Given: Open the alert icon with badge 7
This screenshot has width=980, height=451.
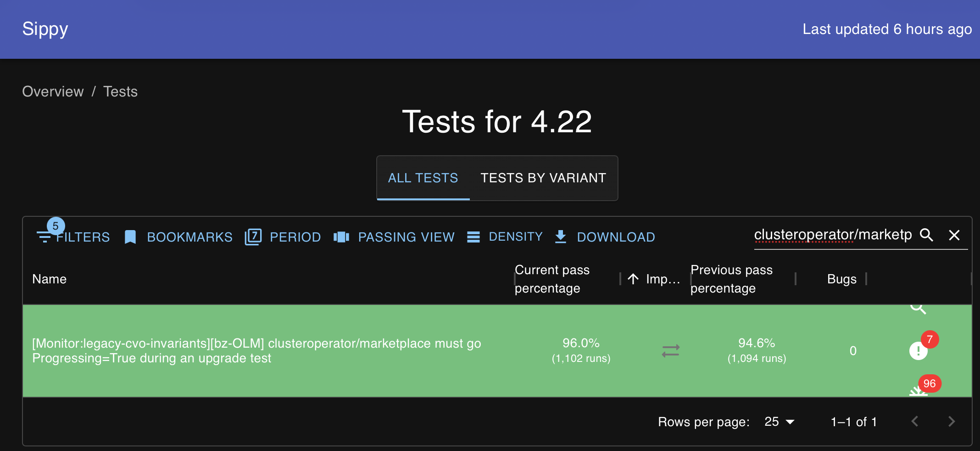Looking at the screenshot, I should click(919, 351).
